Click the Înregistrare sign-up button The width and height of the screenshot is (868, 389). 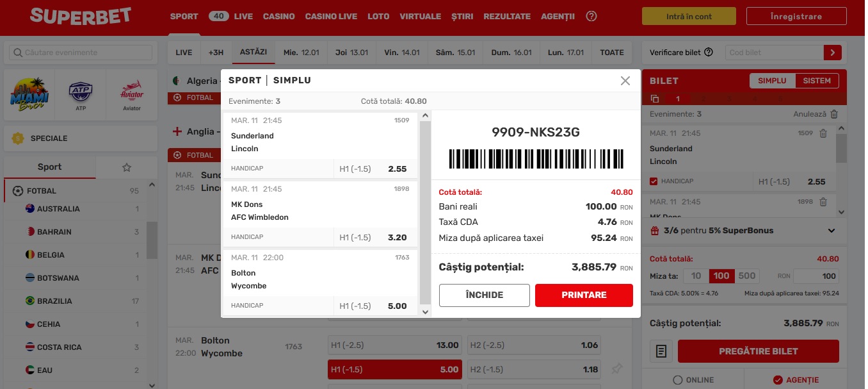point(796,17)
